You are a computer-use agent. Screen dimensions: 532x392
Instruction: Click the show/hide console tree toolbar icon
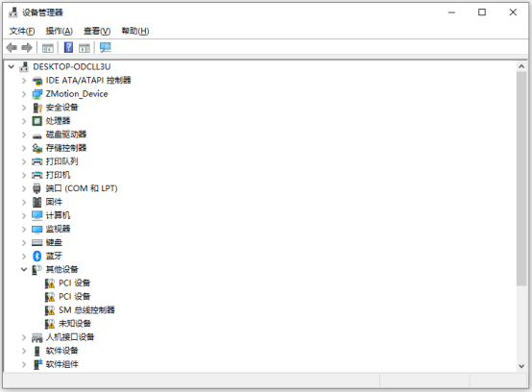pyautogui.click(x=47, y=48)
